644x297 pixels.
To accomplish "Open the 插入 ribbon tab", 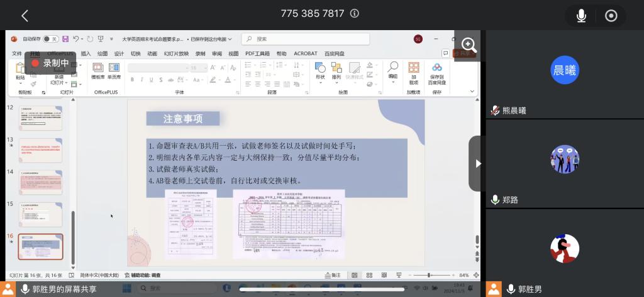I will pos(86,54).
